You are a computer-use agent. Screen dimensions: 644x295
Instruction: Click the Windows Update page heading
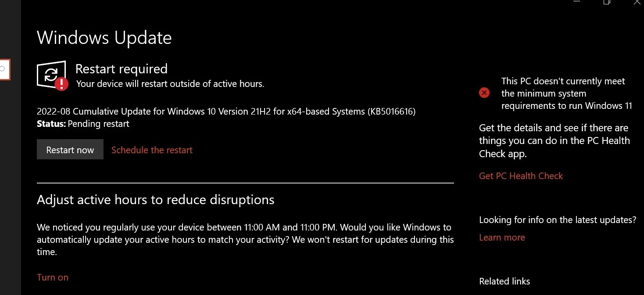coord(104,38)
